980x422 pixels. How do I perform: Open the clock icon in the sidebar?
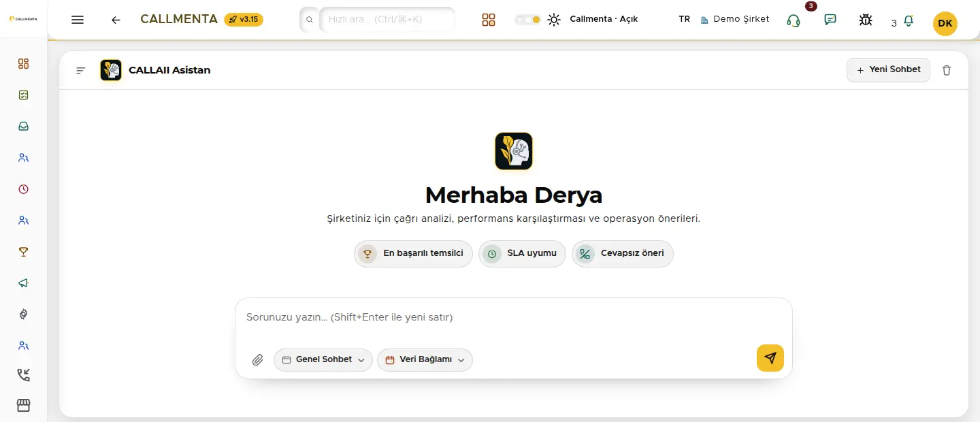[24, 189]
